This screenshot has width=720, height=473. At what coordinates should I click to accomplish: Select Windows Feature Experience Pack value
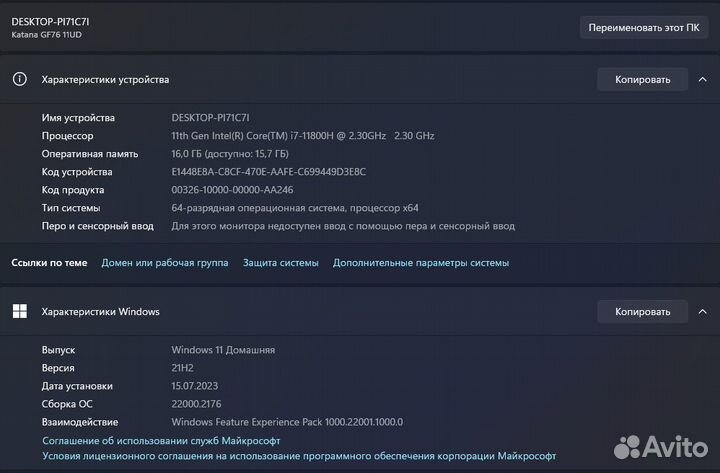[x=287, y=422]
